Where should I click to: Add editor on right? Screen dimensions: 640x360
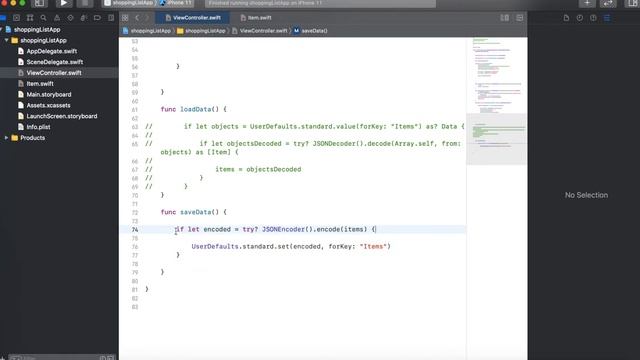tap(520, 18)
